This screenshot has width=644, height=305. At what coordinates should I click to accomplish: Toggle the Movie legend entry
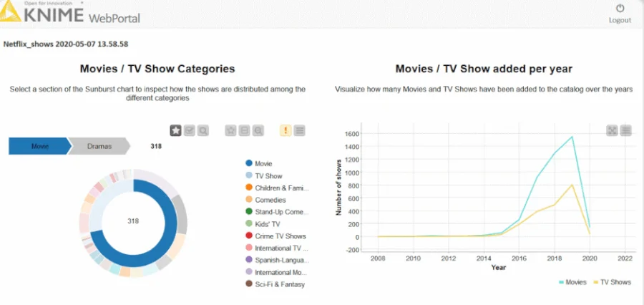[x=263, y=164]
